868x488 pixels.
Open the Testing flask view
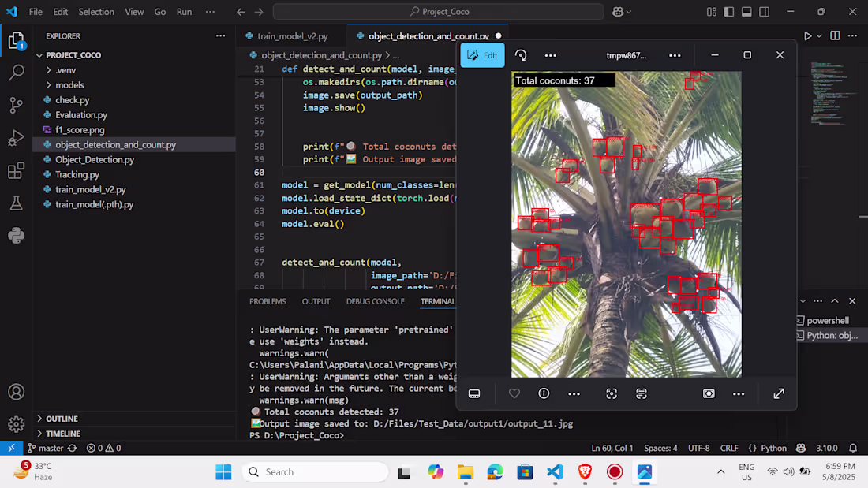[16, 203]
